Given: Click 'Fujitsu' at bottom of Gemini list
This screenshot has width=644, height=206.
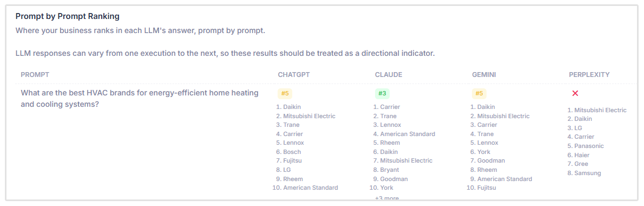Looking at the screenshot, I should (x=487, y=188).
